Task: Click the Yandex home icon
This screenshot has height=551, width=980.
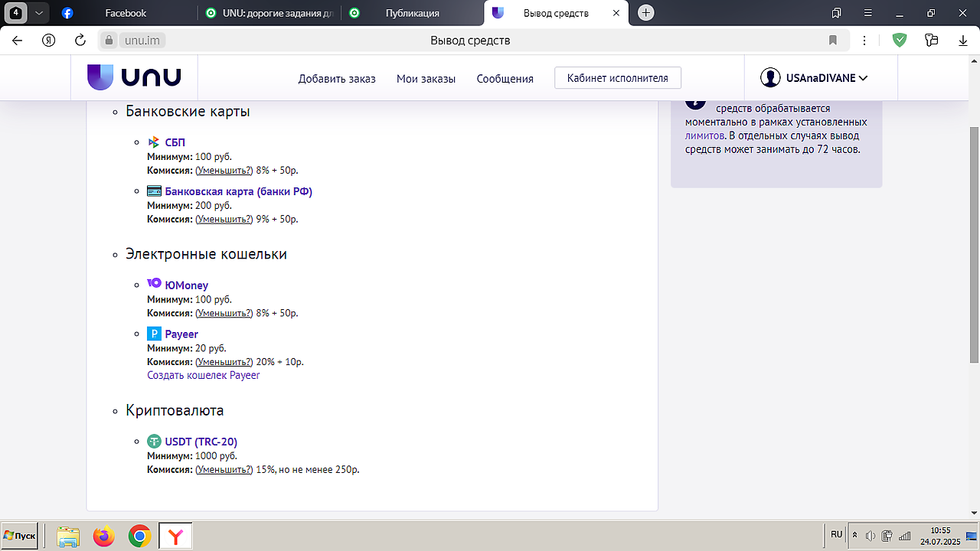Action: [48, 41]
